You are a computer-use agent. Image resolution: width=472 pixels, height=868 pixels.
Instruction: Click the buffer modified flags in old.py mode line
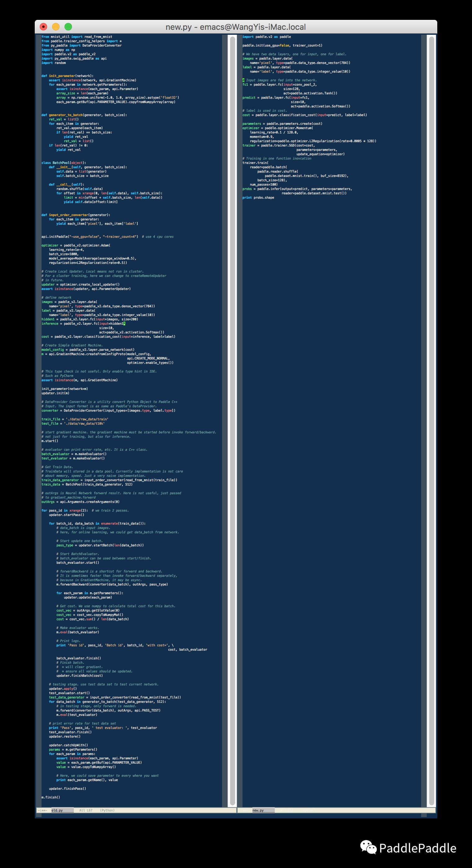[42, 810]
